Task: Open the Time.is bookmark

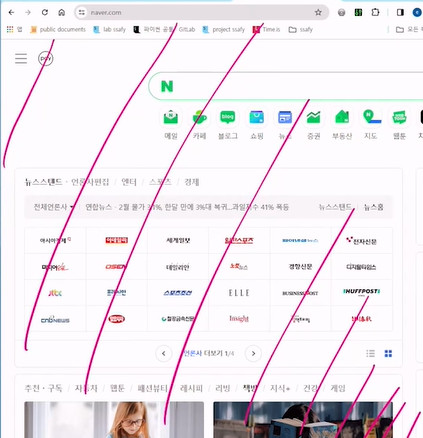Action: 266,30
